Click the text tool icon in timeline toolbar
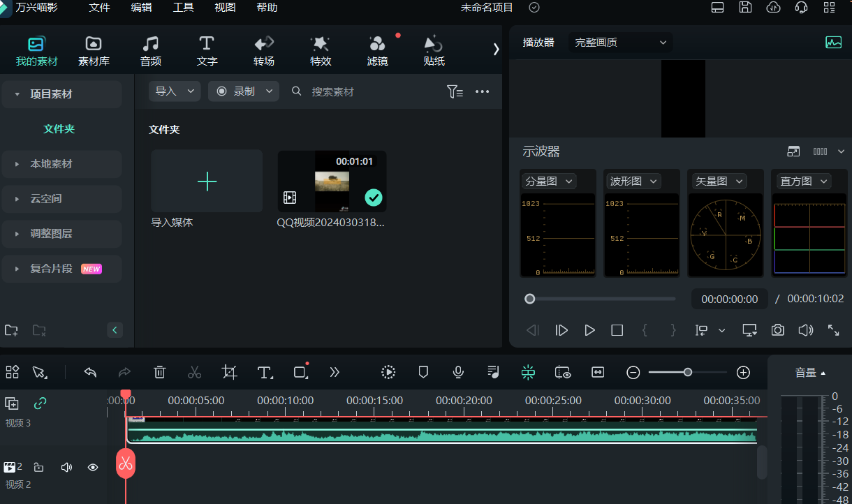 click(x=265, y=372)
